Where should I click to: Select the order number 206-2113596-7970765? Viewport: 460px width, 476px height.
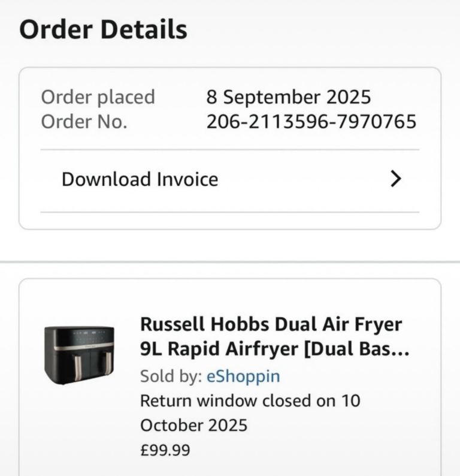coord(311,122)
